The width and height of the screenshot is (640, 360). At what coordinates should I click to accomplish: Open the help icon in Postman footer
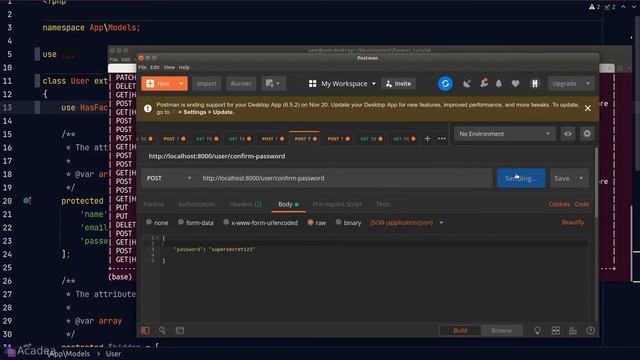tap(590, 331)
